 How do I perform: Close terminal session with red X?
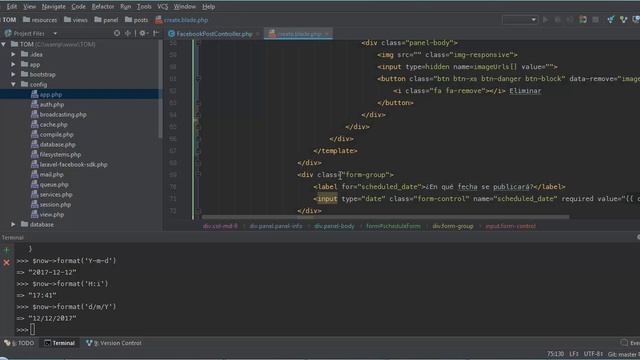tap(7, 262)
